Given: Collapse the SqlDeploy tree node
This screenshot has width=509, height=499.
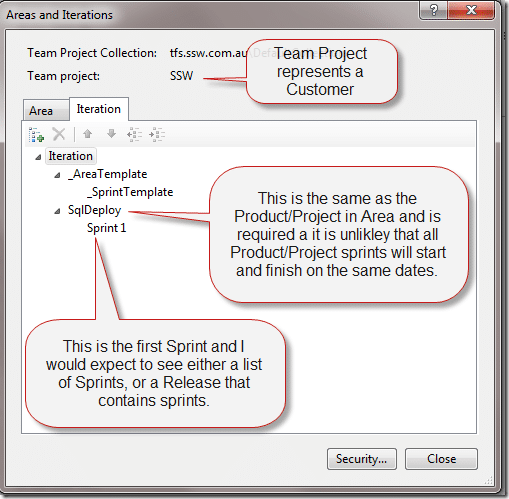Looking at the screenshot, I should [58, 211].
